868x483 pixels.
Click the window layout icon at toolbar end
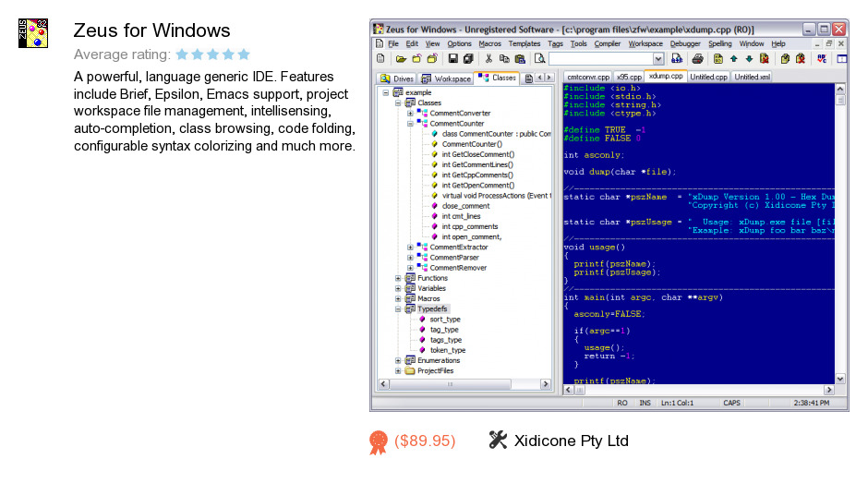tap(841, 58)
